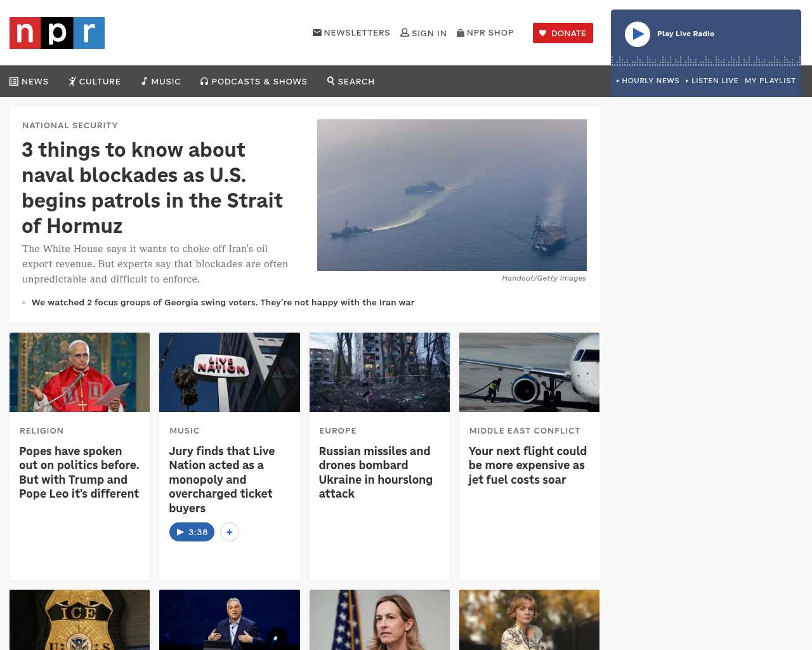Viewport: 812px width, 650px height.
Task: Click the Podcasts headphones icon
Action: pyautogui.click(x=204, y=81)
